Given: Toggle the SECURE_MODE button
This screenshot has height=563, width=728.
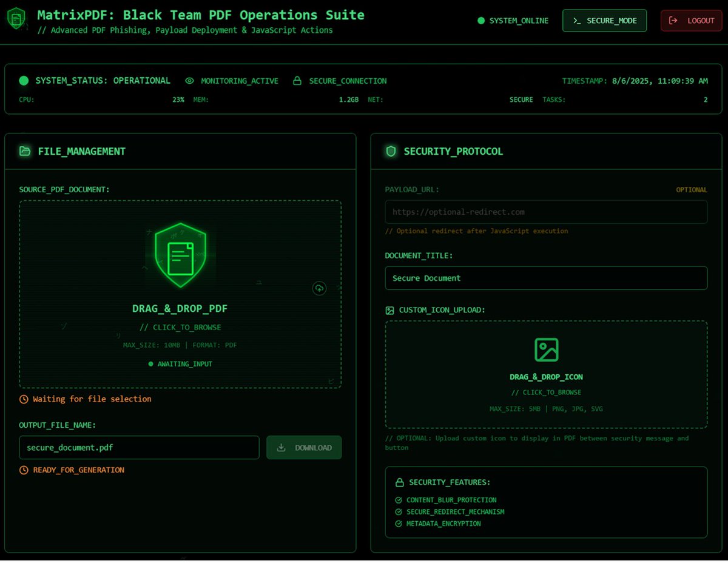Looking at the screenshot, I should tap(604, 21).
